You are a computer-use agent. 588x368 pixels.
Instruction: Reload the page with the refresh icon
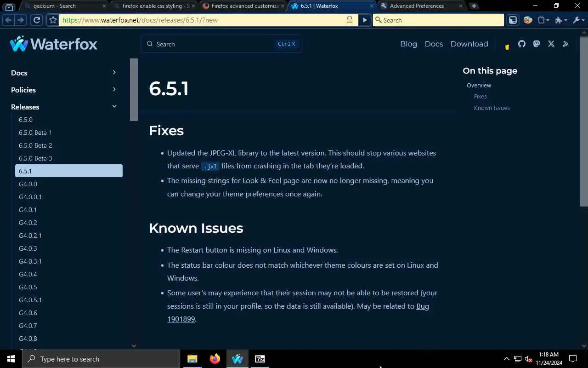37,20
